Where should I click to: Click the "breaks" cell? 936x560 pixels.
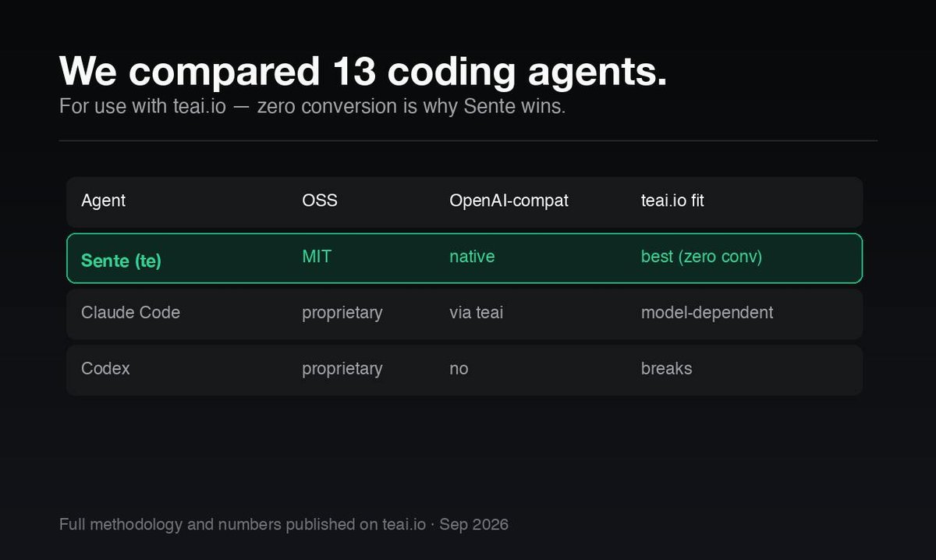click(666, 368)
